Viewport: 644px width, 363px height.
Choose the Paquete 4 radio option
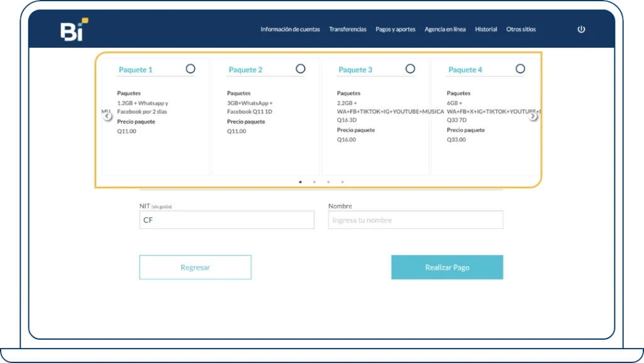pos(520,69)
